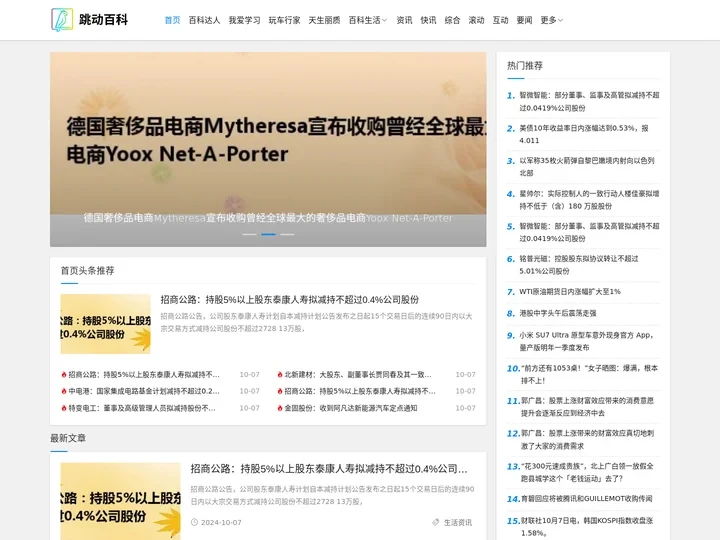This screenshot has height=540, width=720.
Task: Open hot item 7 WTI原油期货
Action: (570, 292)
